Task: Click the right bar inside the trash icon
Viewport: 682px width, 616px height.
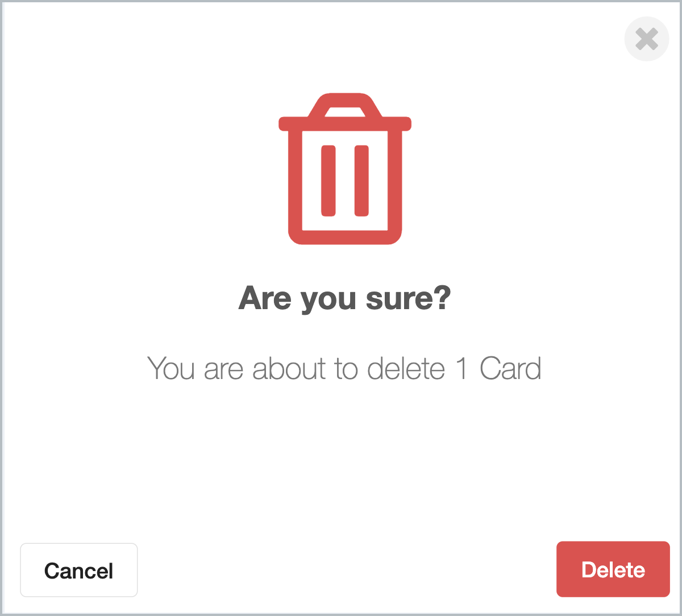Action: (x=361, y=181)
